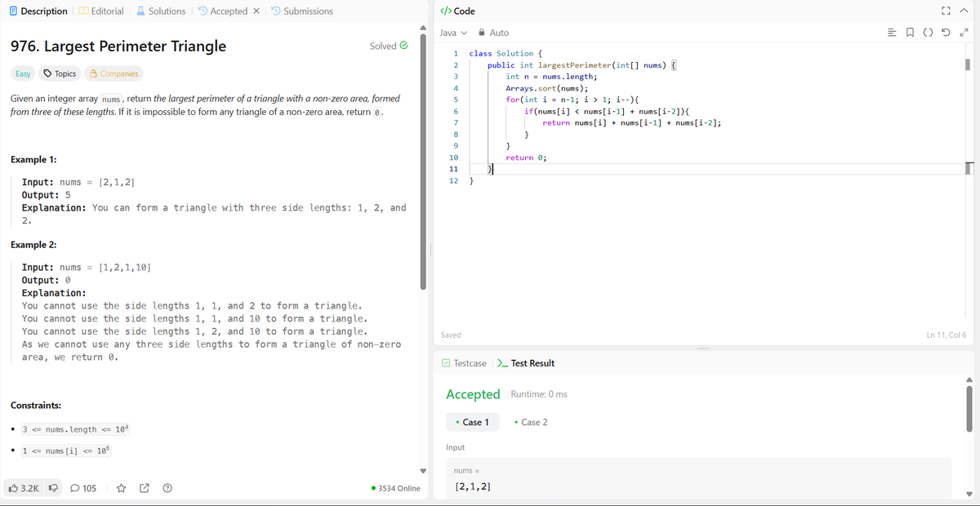This screenshot has width=980, height=506.
Task: Click the Code panel header icon
Action: 446,11
